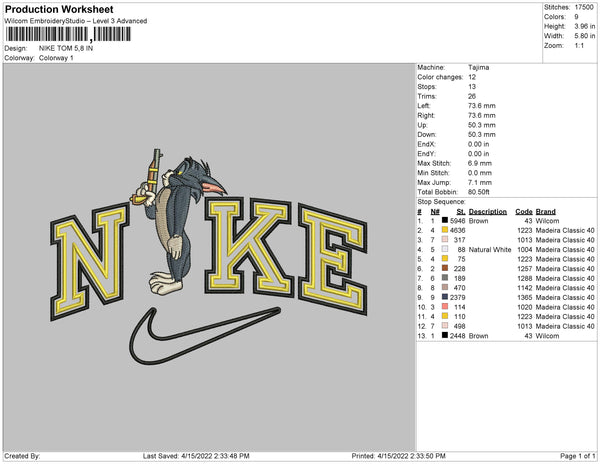
Task: Click thread code '1142' in row 8
Action: click(525, 288)
